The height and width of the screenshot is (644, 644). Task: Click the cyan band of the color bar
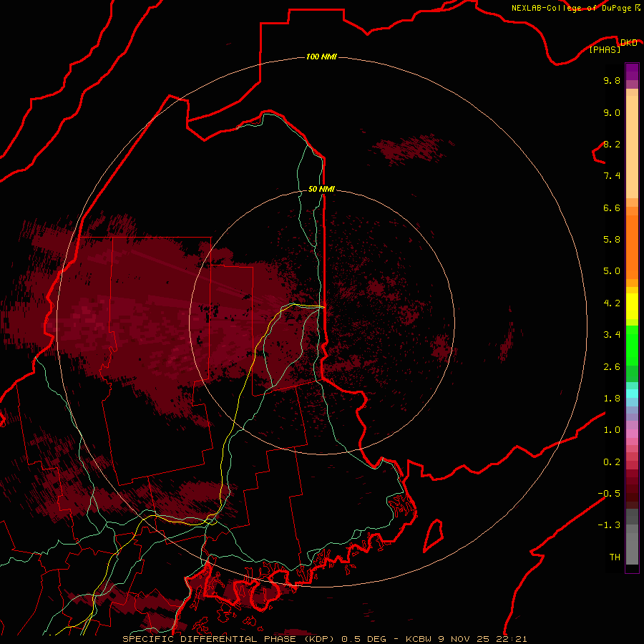click(x=632, y=394)
